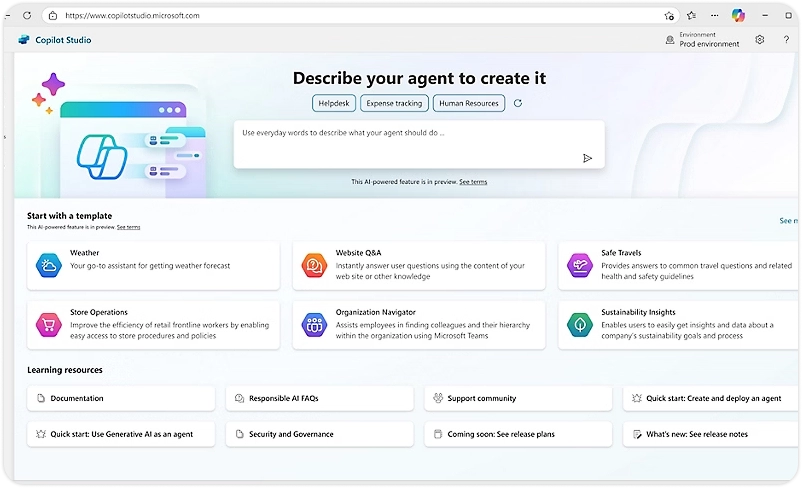Open the Documentation learning resource
The height and width of the screenshot is (488, 802).
click(x=121, y=398)
